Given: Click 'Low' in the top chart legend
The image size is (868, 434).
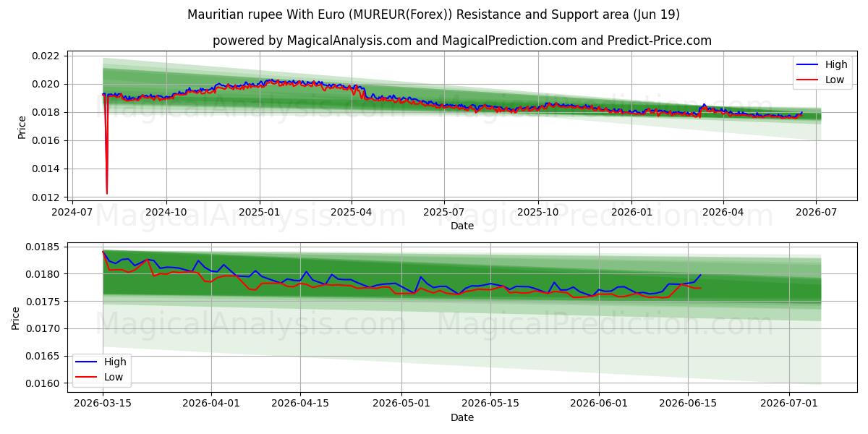Looking at the screenshot, I should coord(835,80).
